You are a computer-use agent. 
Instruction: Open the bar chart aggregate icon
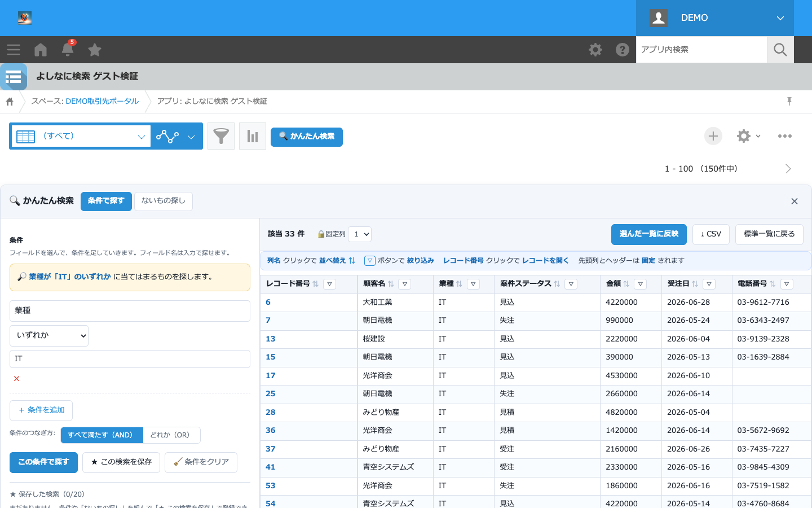coord(253,136)
